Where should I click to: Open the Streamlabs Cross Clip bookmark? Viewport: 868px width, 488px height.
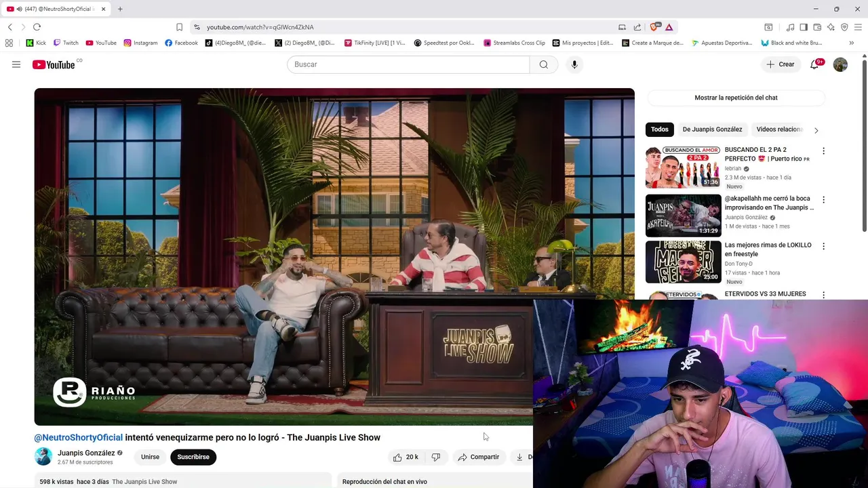(514, 43)
